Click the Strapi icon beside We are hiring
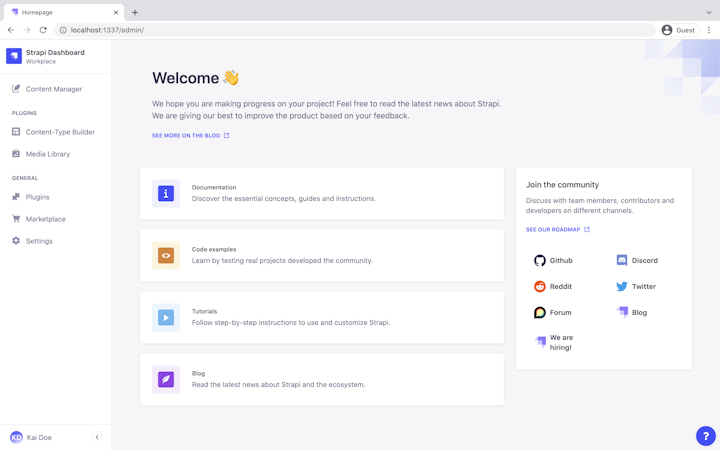The height and width of the screenshot is (450, 720). (540, 341)
